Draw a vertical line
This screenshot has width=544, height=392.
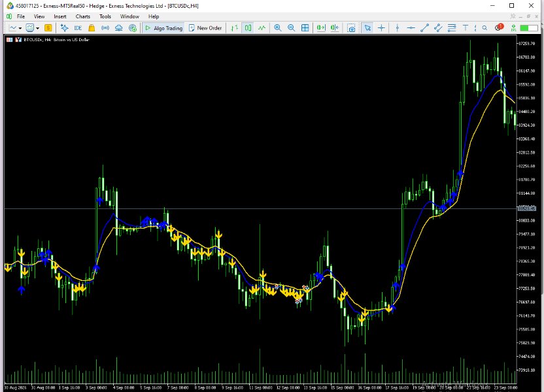click(x=398, y=27)
